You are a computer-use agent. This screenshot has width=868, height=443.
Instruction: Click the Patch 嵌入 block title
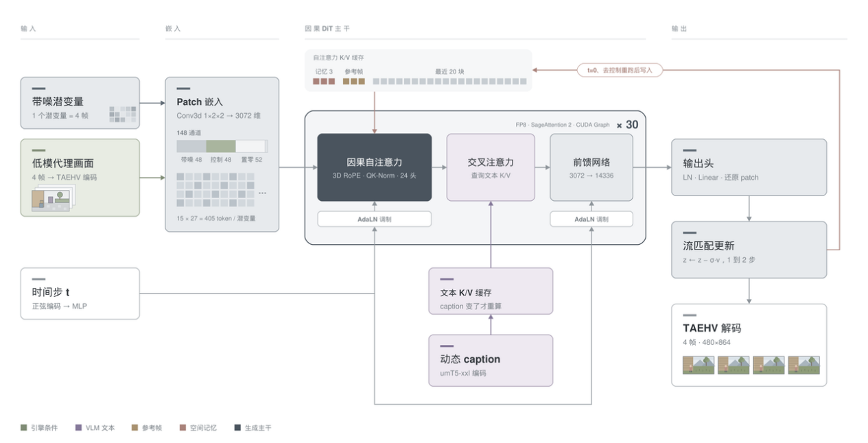click(200, 101)
